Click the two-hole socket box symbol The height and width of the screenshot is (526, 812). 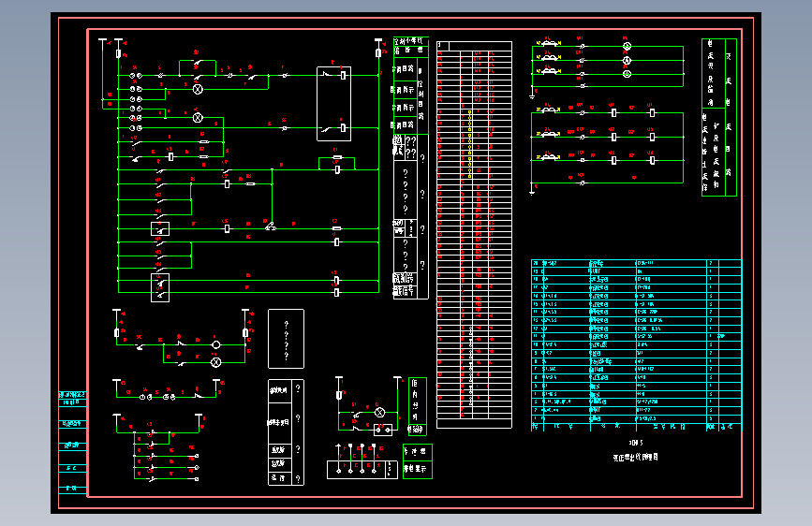(x=383, y=430)
